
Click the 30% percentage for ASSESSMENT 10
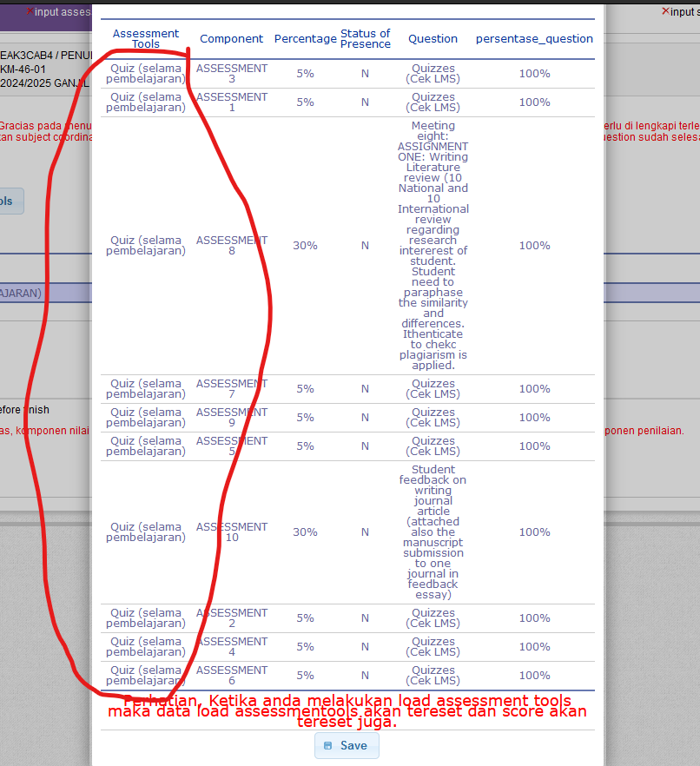coord(305,532)
